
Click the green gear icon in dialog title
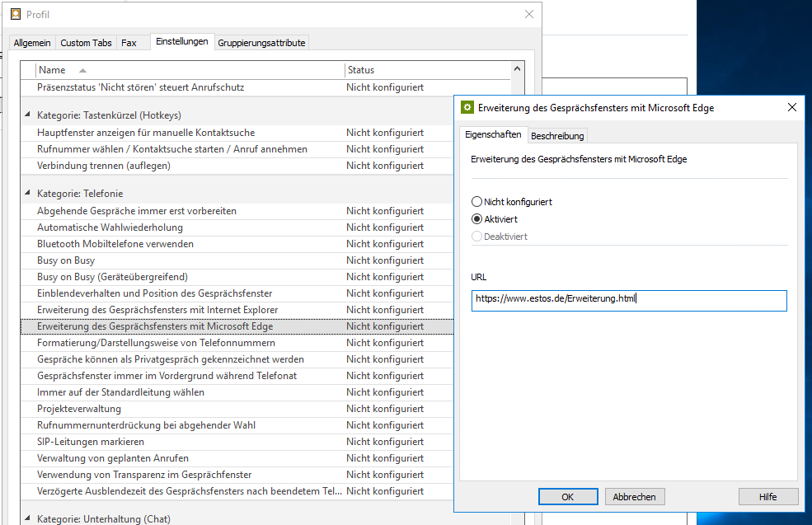click(x=467, y=108)
